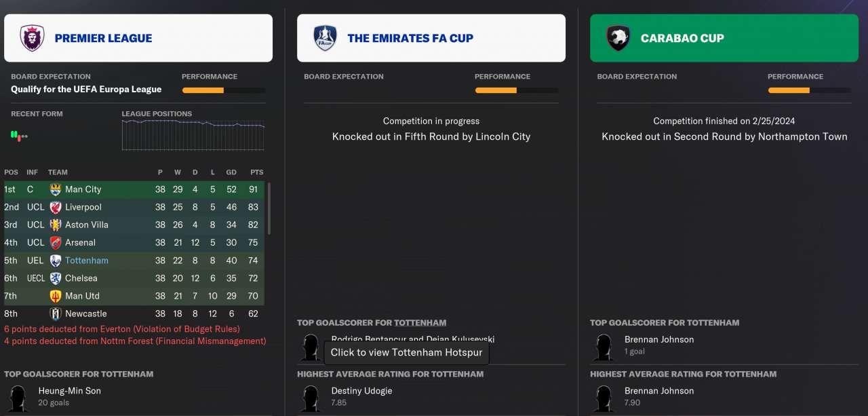The image size is (868, 416).
Task: Click Premier League performance bar
Action: 223,90
